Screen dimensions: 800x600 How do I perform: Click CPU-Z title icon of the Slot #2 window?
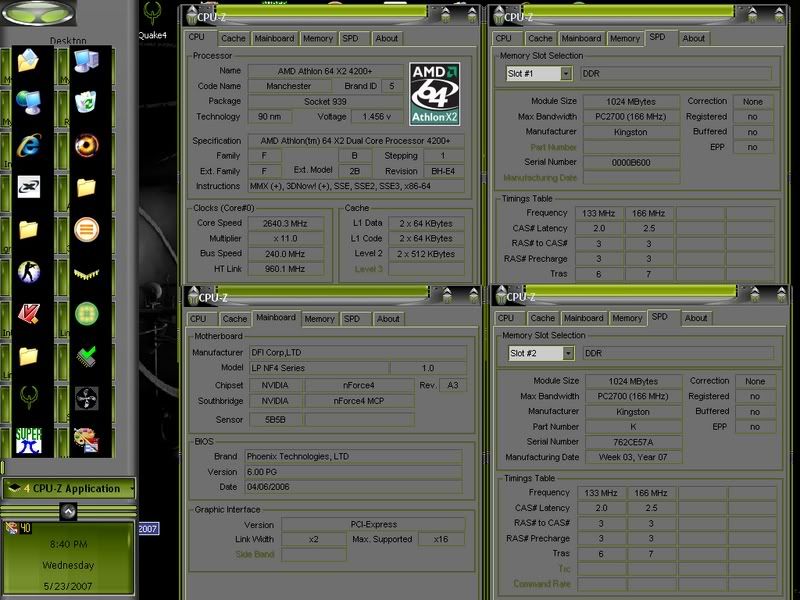[x=502, y=296]
